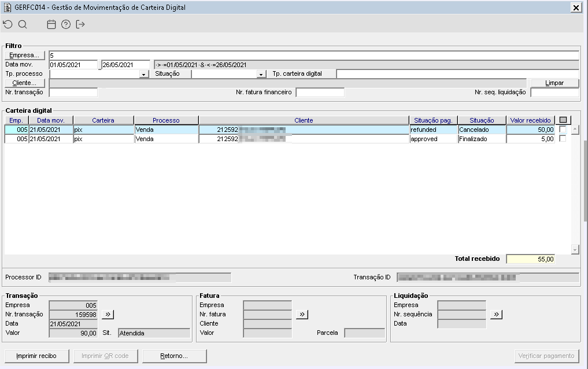Sort by the Emp. column header
Viewport: 588px width, 369px height.
(17, 120)
